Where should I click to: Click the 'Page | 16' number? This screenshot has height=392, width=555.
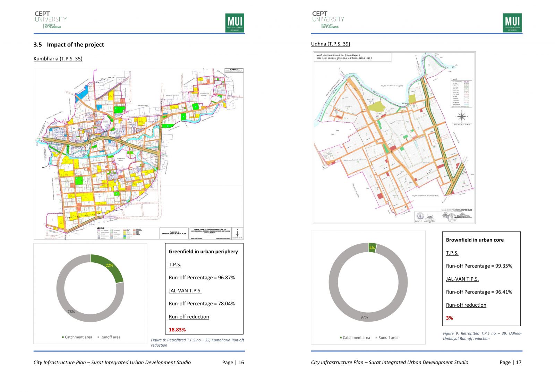click(233, 363)
